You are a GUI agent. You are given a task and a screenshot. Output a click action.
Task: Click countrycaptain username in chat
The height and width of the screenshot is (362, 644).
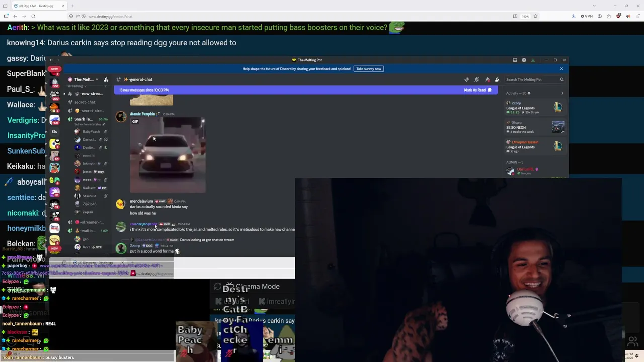pyautogui.click(x=143, y=224)
